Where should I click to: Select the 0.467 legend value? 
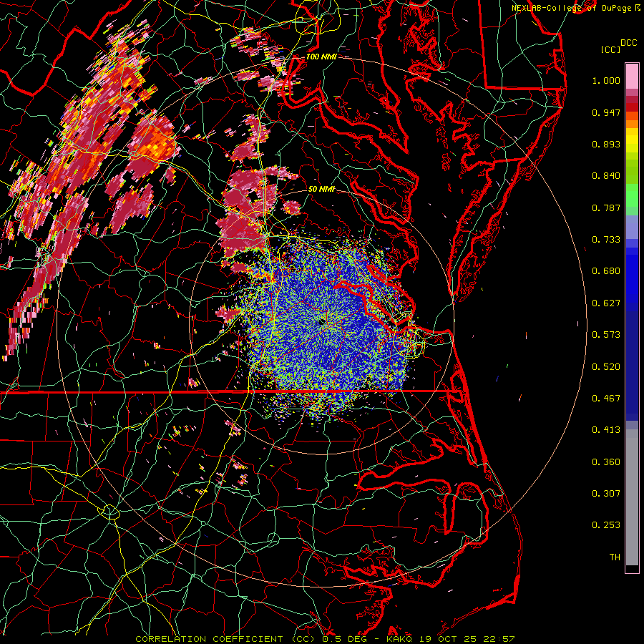pyautogui.click(x=606, y=399)
